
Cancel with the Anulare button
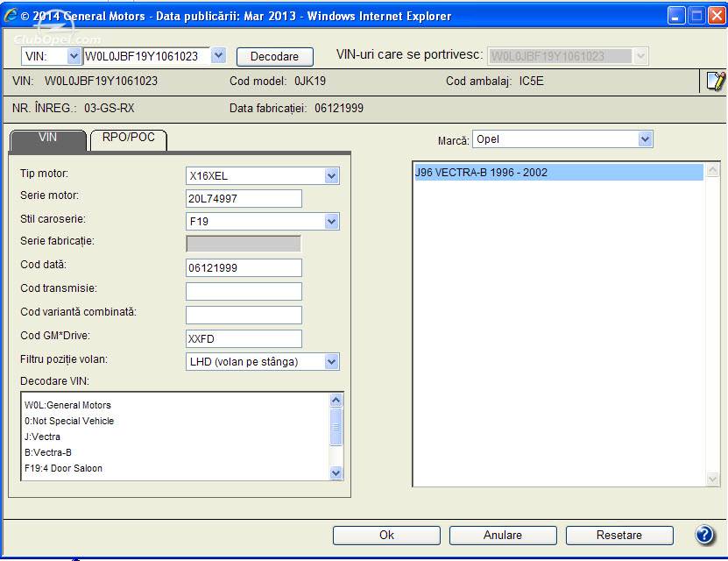point(503,535)
